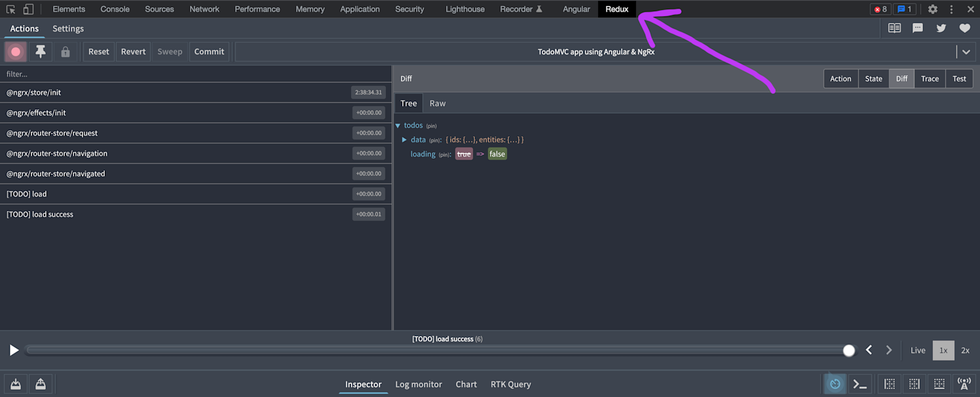980x397 pixels.
Task: Open the documentation book icon
Action: click(894, 28)
